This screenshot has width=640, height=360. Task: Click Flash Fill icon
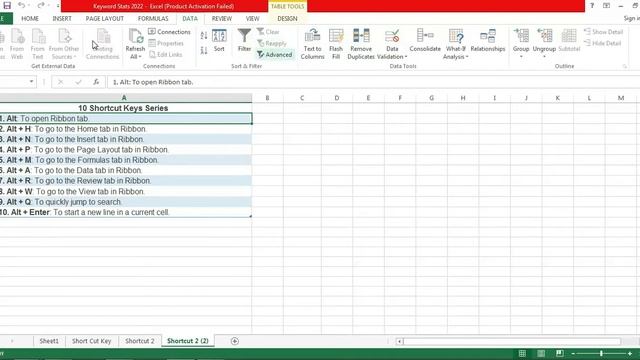pos(336,44)
